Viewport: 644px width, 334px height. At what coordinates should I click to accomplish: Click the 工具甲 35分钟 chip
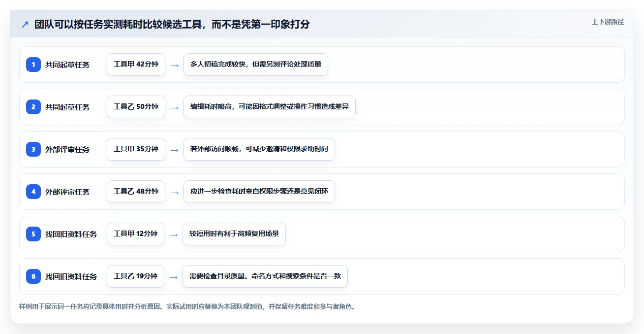tap(136, 149)
